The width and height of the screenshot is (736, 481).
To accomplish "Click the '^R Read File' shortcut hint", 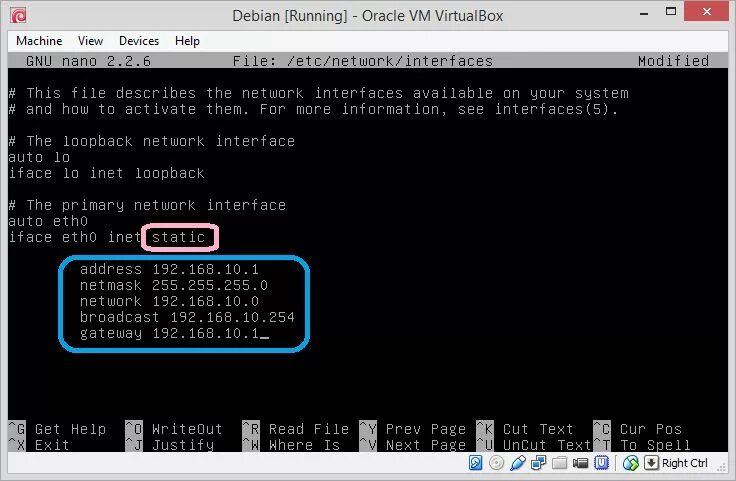I will (296, 429).
